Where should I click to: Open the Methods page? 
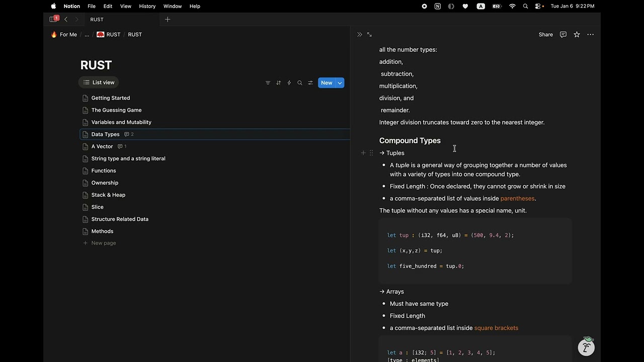215,231
